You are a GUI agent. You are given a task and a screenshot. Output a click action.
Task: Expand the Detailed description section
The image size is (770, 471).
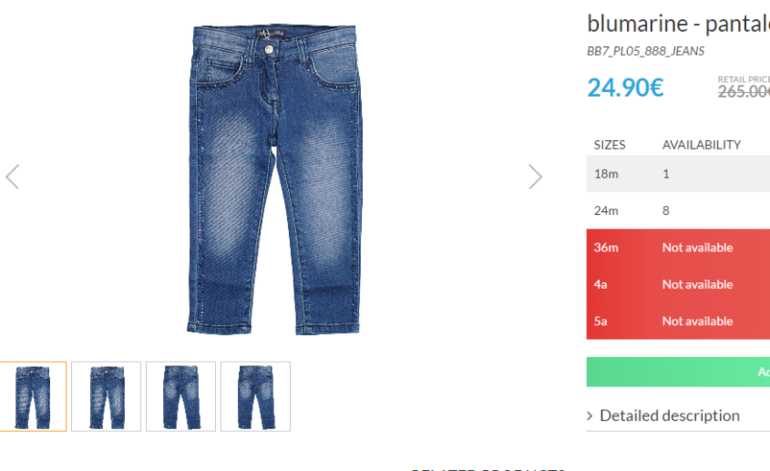click(669, 416)
